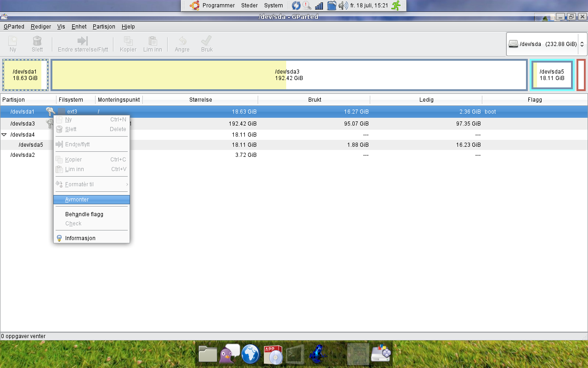
Task: Click the screenshot thumbnail in the dock
Action: (358, 354)
